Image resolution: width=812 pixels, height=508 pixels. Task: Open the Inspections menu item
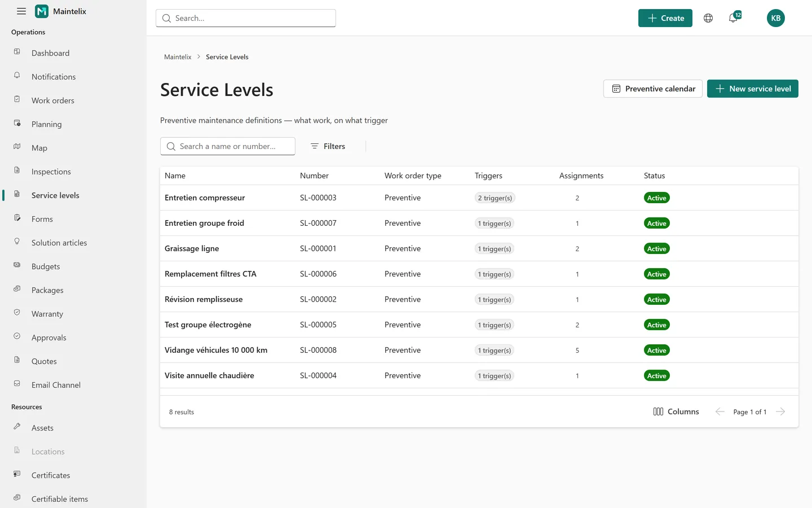[73, 172]
